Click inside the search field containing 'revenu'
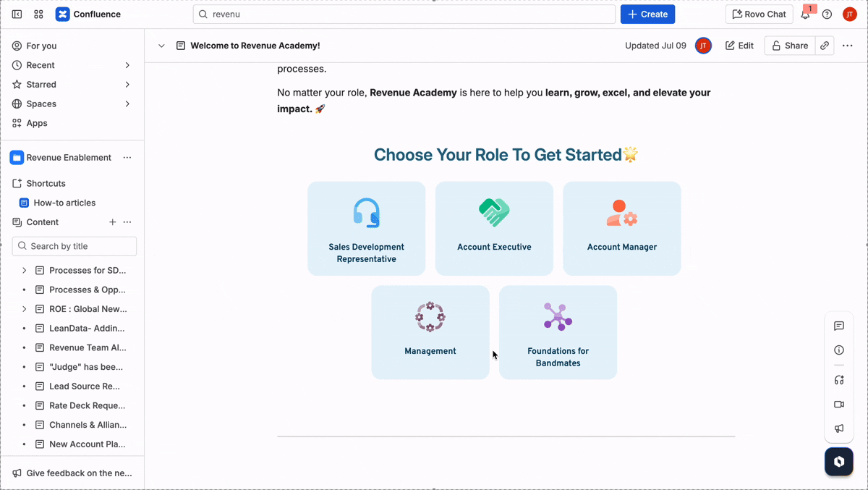This screenshot has width=868, height=490. tap(404, 14)
